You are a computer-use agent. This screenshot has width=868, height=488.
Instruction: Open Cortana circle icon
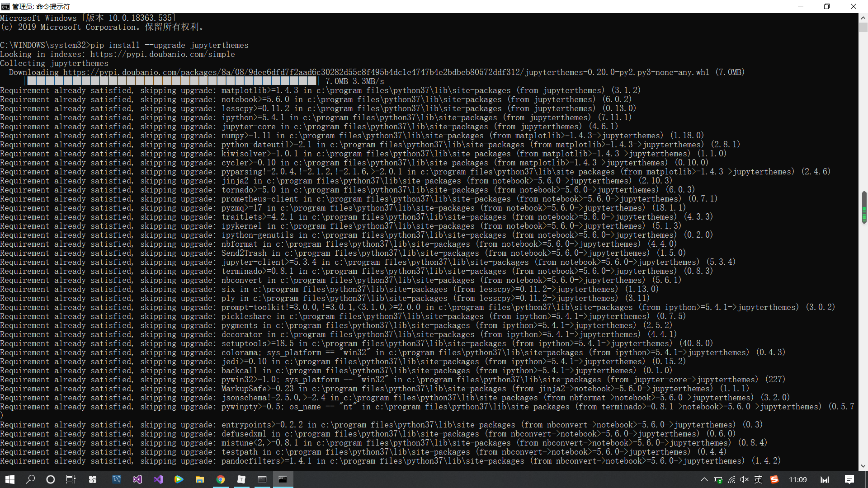tap(51, 479)
